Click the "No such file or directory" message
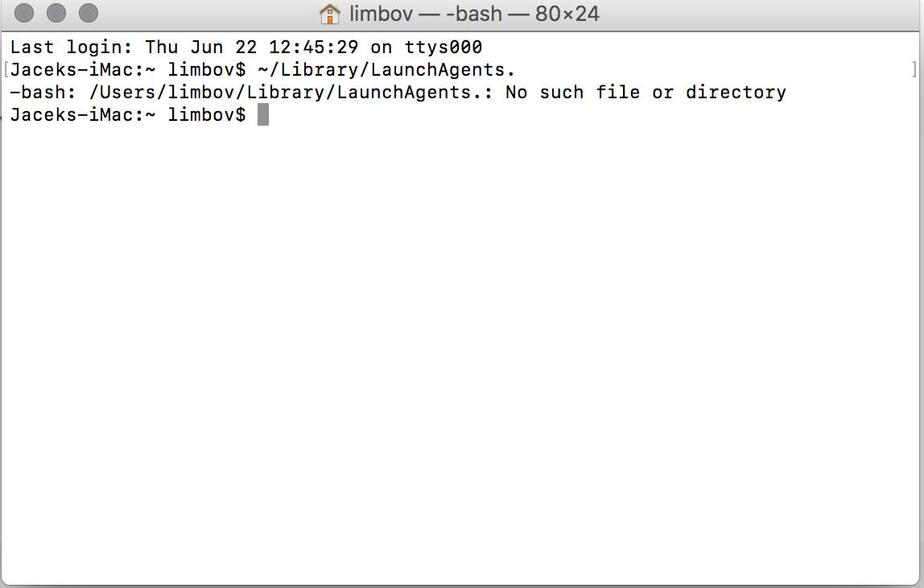 coord(646,93)
